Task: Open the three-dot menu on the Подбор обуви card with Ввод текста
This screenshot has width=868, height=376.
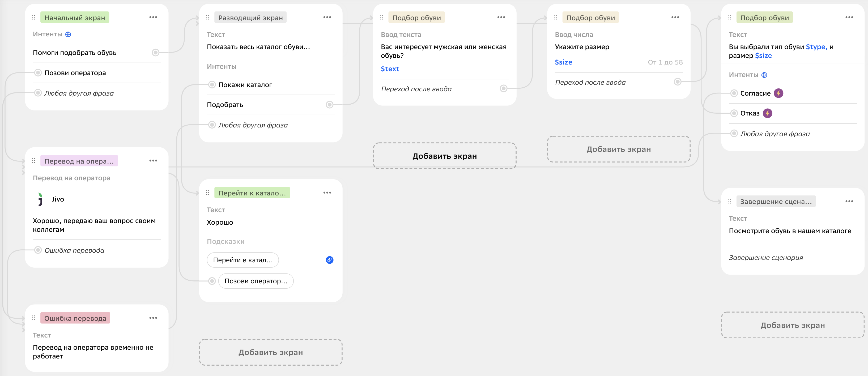Action: tap(501, 17)
